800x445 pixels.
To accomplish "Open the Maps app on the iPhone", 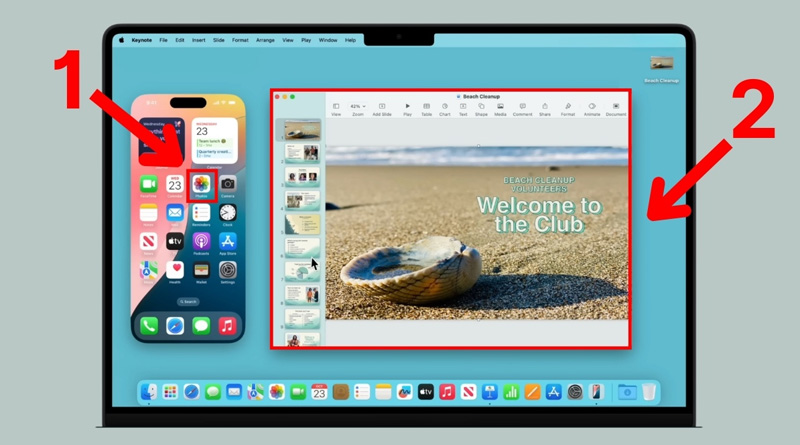I will [x=148, y=270].
